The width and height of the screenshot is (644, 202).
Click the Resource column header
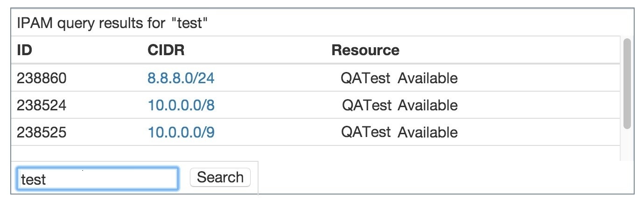point(365,50)
